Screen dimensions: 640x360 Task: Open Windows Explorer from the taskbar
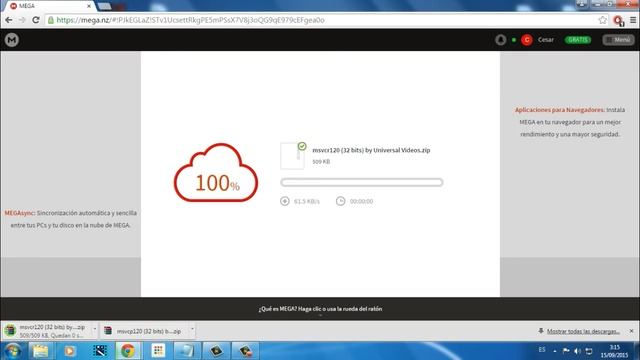[x=40, y=351]
